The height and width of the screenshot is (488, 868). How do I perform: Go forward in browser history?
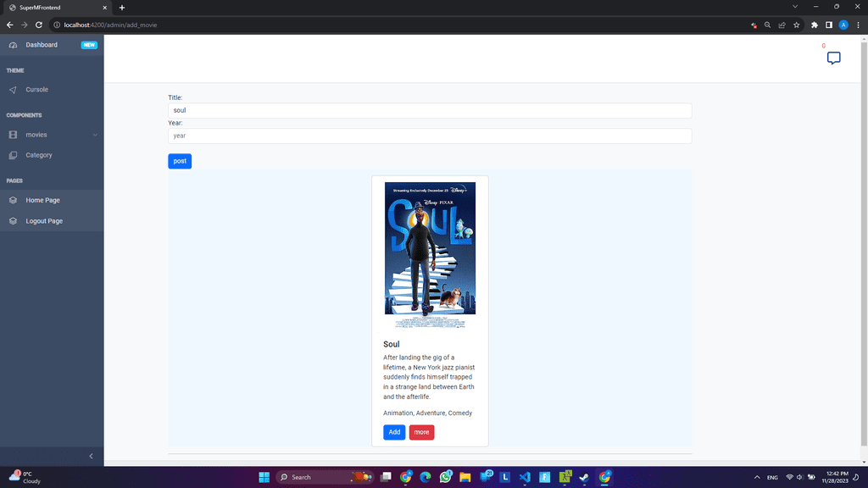coord(25,25)
